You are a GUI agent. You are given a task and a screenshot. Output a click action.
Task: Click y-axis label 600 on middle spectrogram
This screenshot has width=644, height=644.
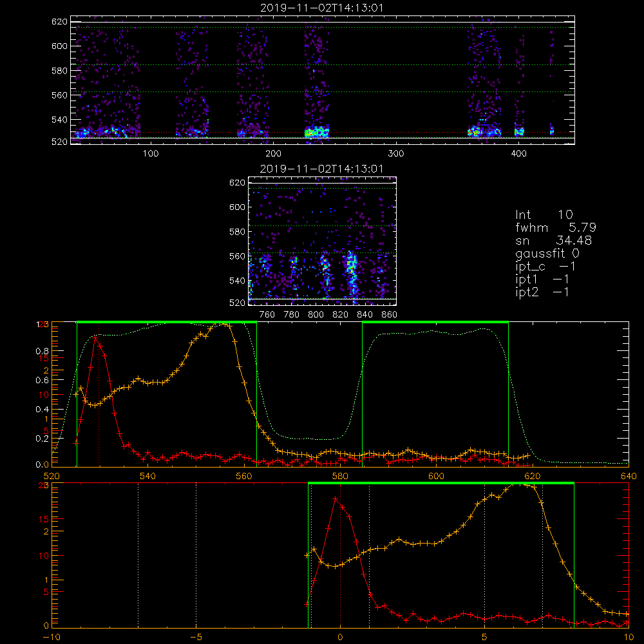[x=238, y=207]
